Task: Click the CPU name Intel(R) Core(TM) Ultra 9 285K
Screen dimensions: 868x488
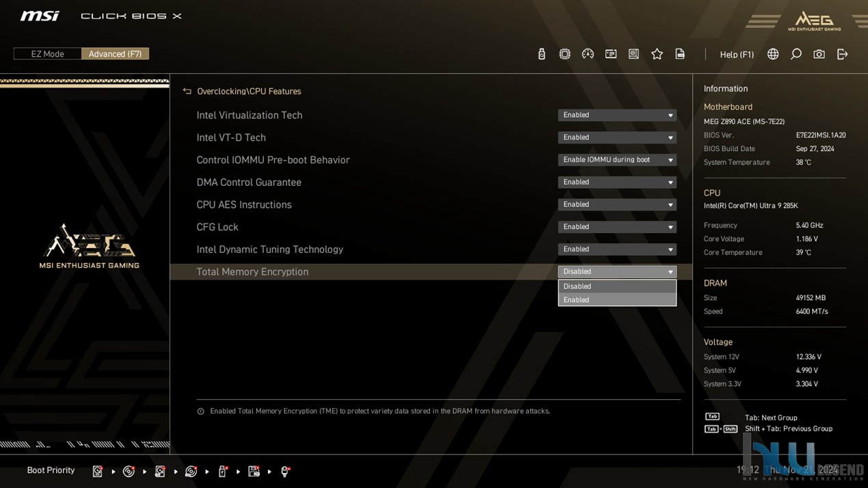Action: click(x=751, y=206)
